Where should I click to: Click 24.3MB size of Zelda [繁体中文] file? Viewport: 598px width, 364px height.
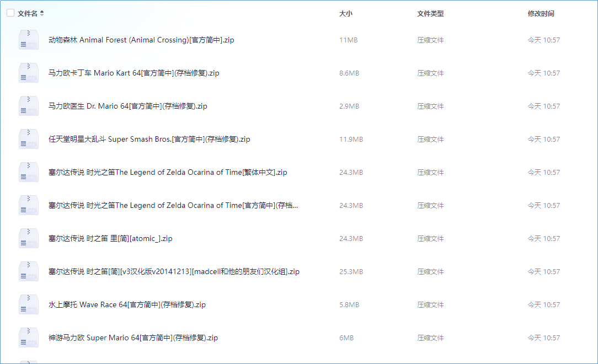(x=351, y=173)
